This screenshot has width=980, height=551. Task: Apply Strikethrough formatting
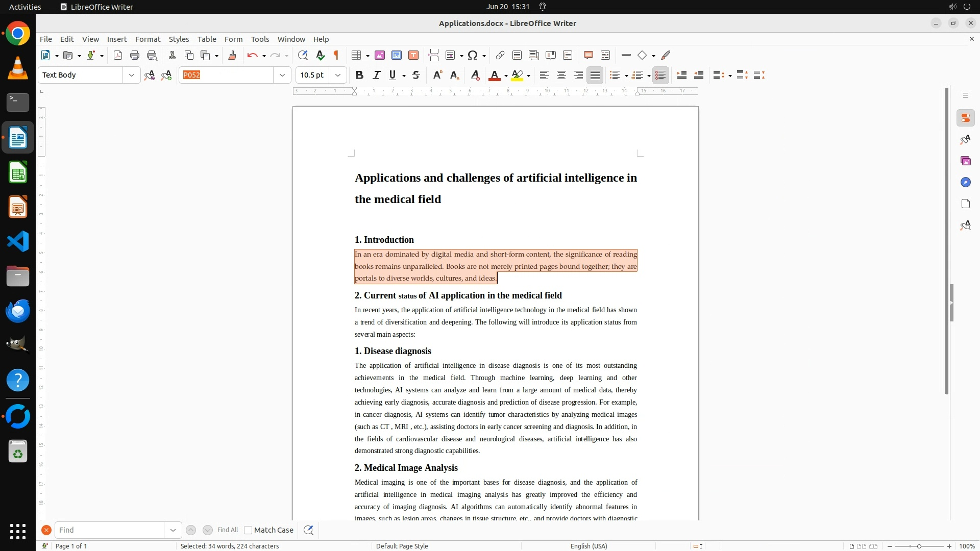416,75
